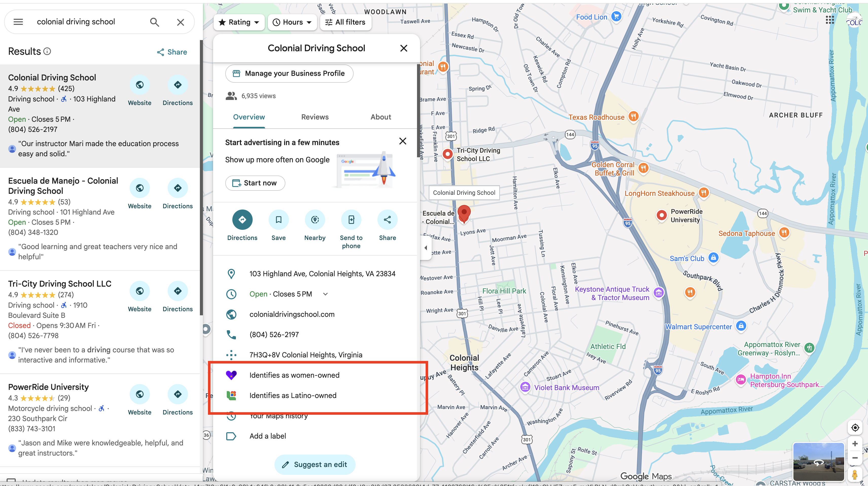This screenshot has height=486, width=868.
Task: Share the results list
Action: [172, 52]
